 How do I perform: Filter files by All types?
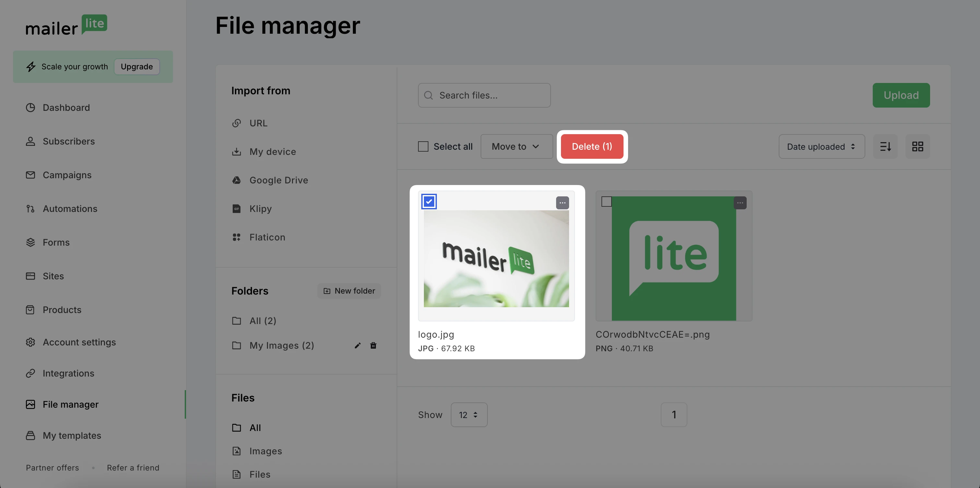255,428
